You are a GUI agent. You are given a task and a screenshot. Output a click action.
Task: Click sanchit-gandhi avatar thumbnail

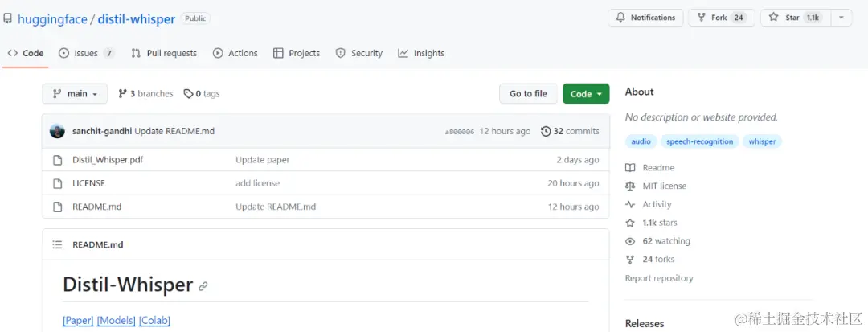point(57,131)
